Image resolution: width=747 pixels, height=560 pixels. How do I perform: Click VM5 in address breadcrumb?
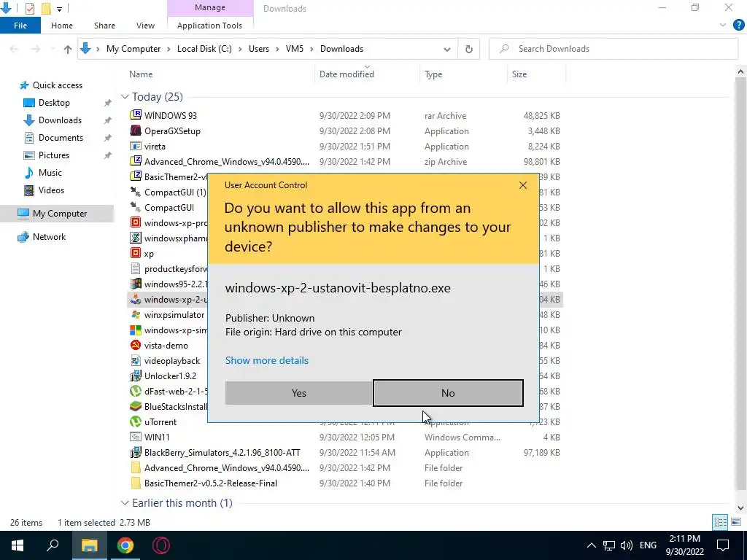(295, 49)
